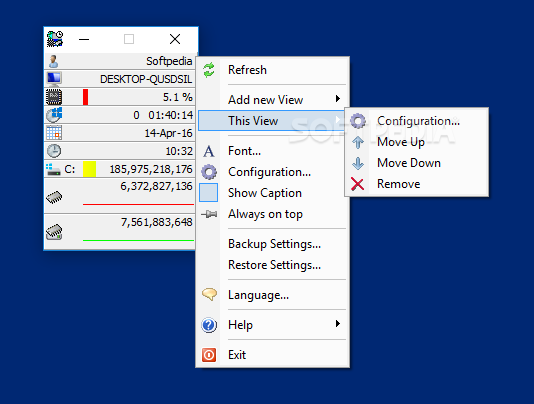Open the This View submenu entry

[272, 121]
